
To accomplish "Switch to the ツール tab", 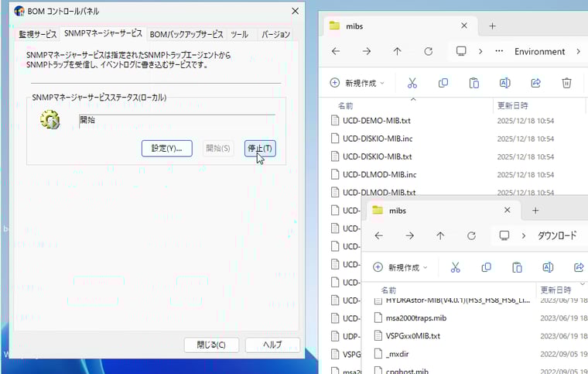I will point(239,35).
